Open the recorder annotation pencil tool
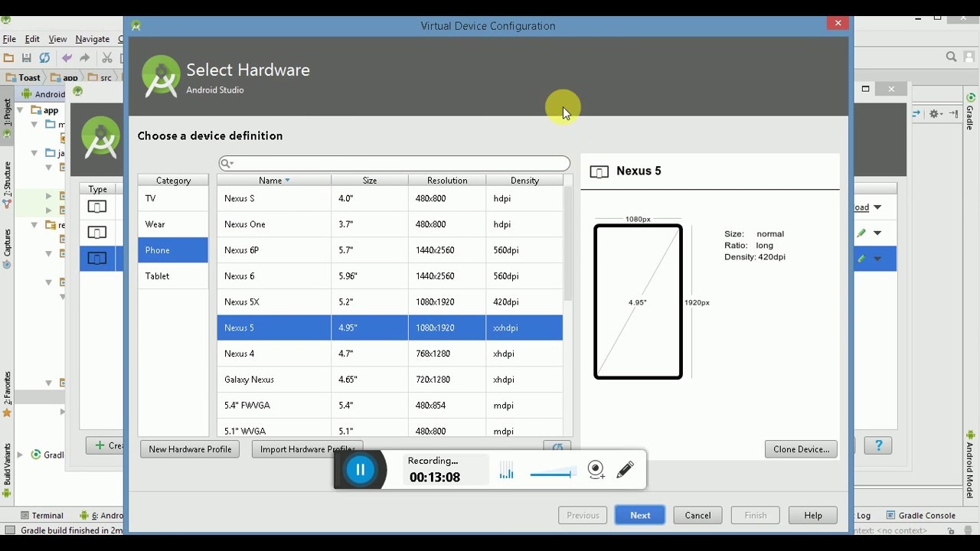Image resolution: width=980 pixels, height=551 pixels. [626, 469]
